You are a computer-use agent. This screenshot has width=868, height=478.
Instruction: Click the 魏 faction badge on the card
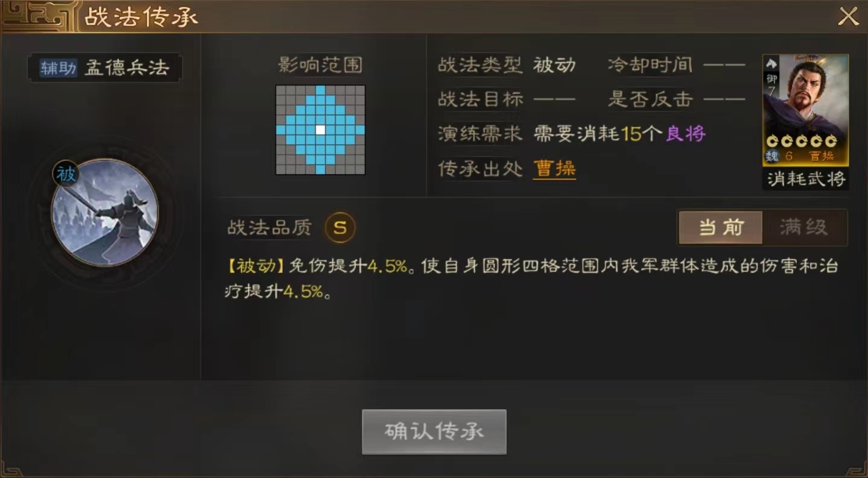(x=772, y=157)
